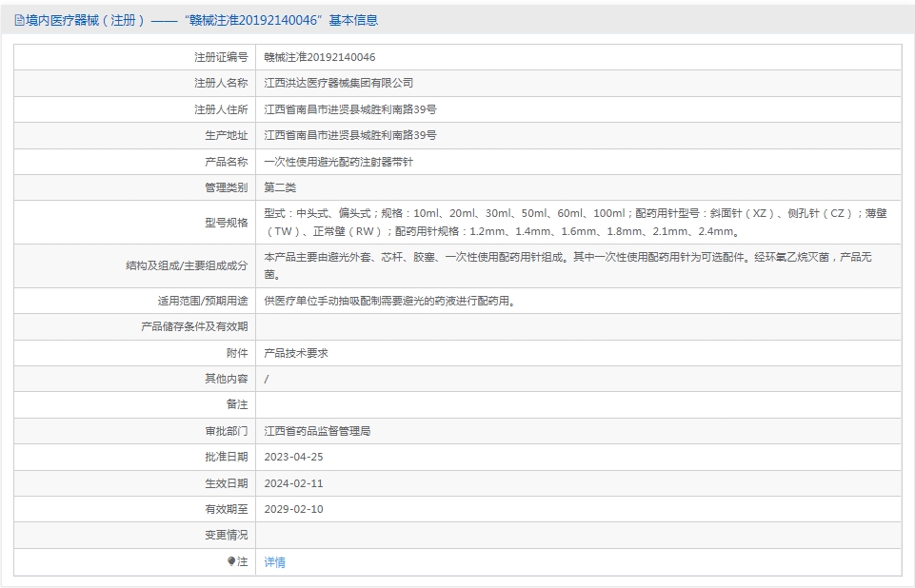This screenshot has height=588, width=915.
Task: Click the 结构及组成/主要组成成分 label
Action: pyautogui.click(x=187, y=265)
